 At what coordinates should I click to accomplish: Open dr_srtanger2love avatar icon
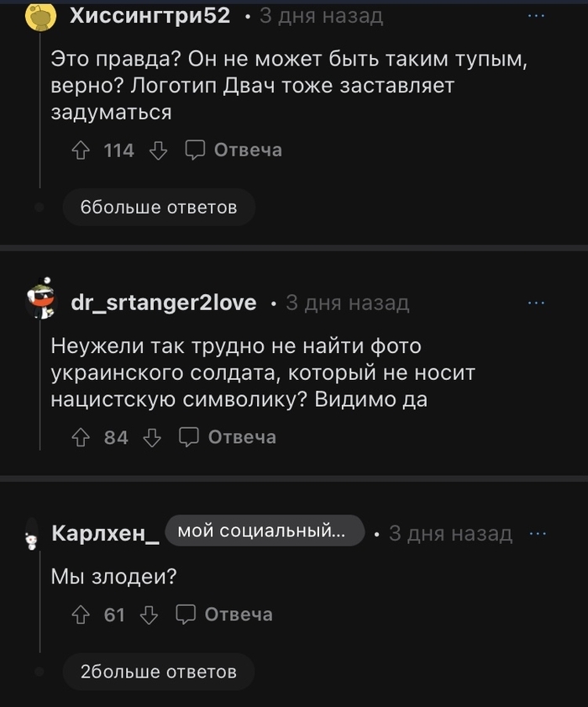point(39,299)
